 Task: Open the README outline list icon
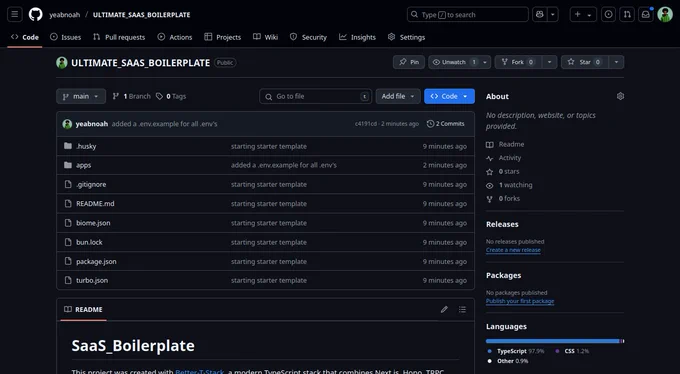(x=462, y=309)
